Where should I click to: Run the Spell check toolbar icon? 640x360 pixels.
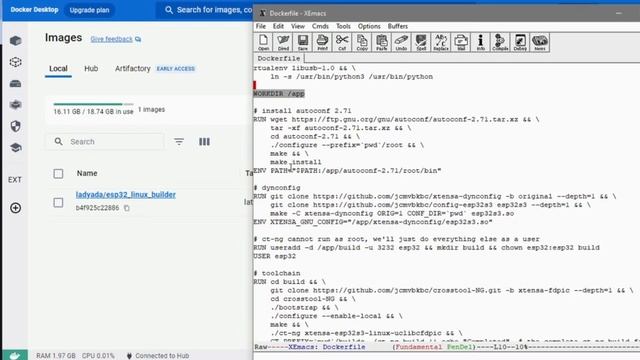[421, 42]
